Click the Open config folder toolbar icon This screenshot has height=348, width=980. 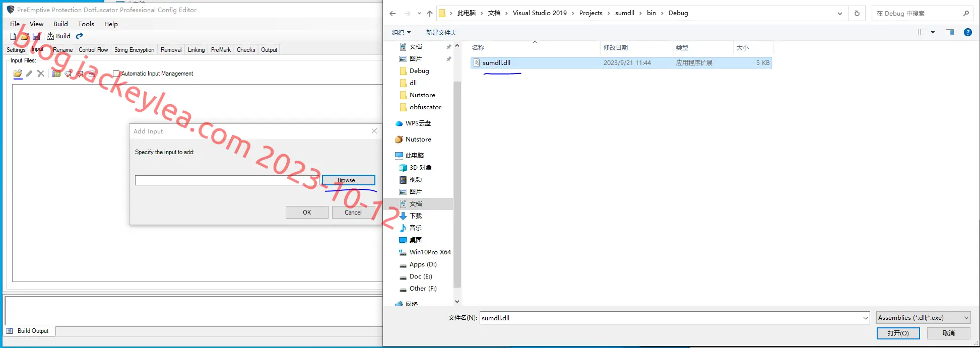(x=24, y=36)
